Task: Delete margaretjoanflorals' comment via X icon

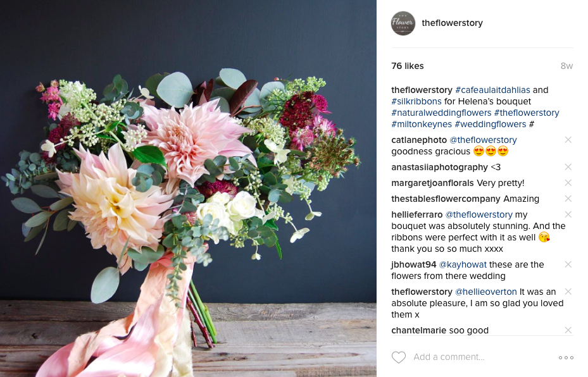Action: [x=568, y=183]
